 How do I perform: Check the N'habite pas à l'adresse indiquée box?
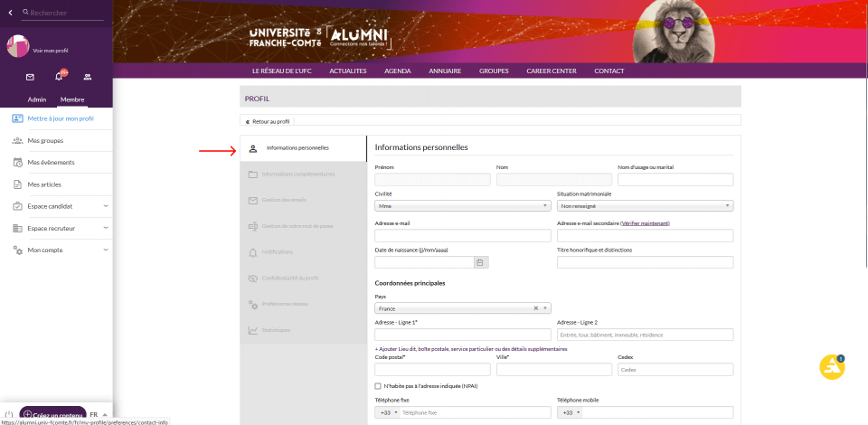378,386
